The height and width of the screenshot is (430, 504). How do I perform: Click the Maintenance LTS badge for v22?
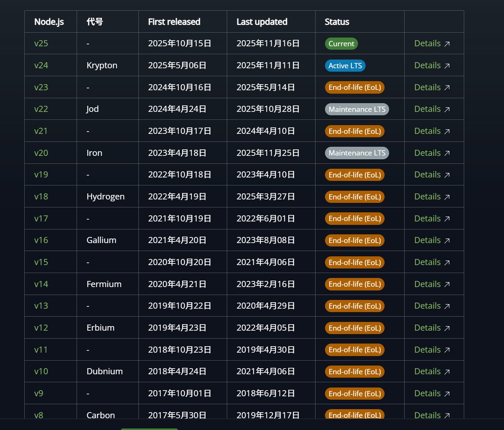[357, 109]
